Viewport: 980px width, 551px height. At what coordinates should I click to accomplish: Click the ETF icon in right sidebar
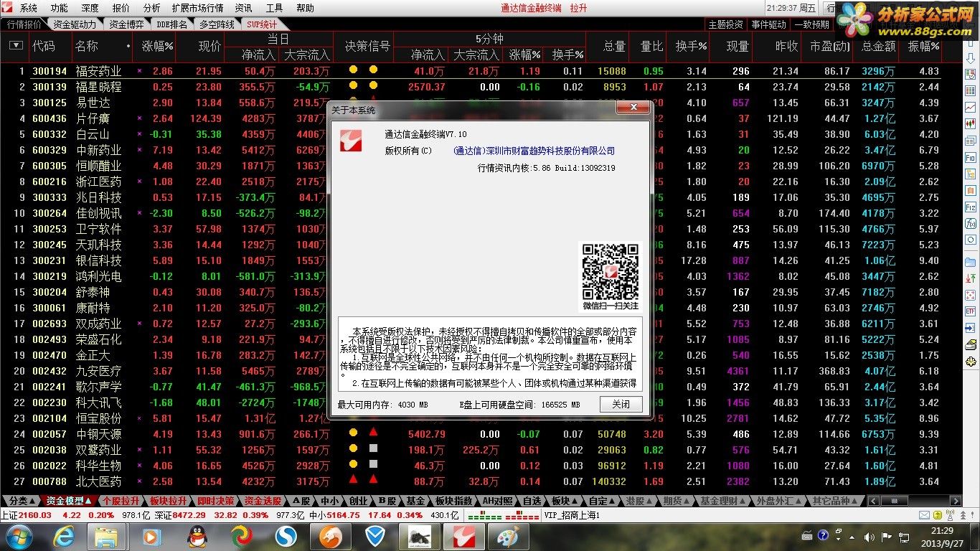(x=970, y=311)
